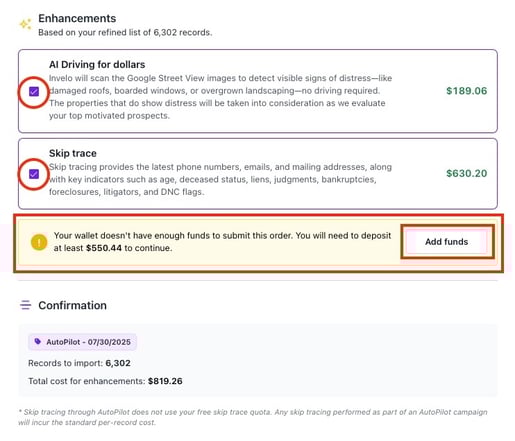Click the refined list of 6,302 records subtitle
Viewport: 515px width, 441px height.
125,33
